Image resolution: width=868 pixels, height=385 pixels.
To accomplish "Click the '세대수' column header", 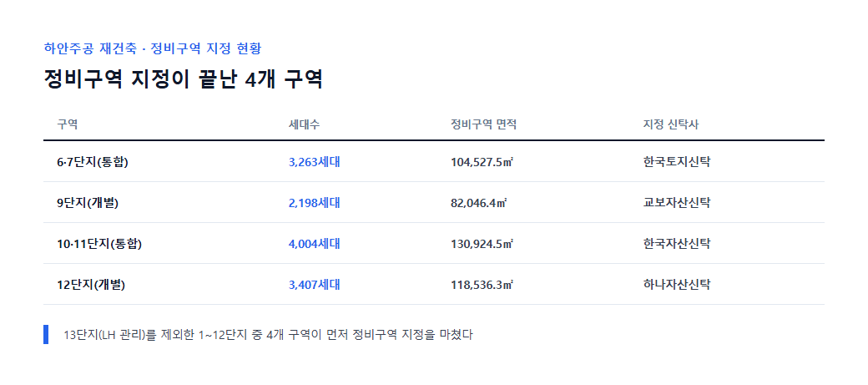I will [x=304, y=124].
